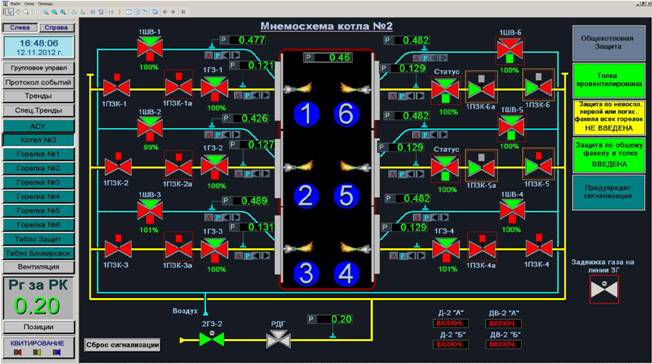Toggle ДВ-2 "Б" ВКЛЮЧ. indicator
Image resolution: width=652 pixels, height=364 pixels.
point(503,344)
